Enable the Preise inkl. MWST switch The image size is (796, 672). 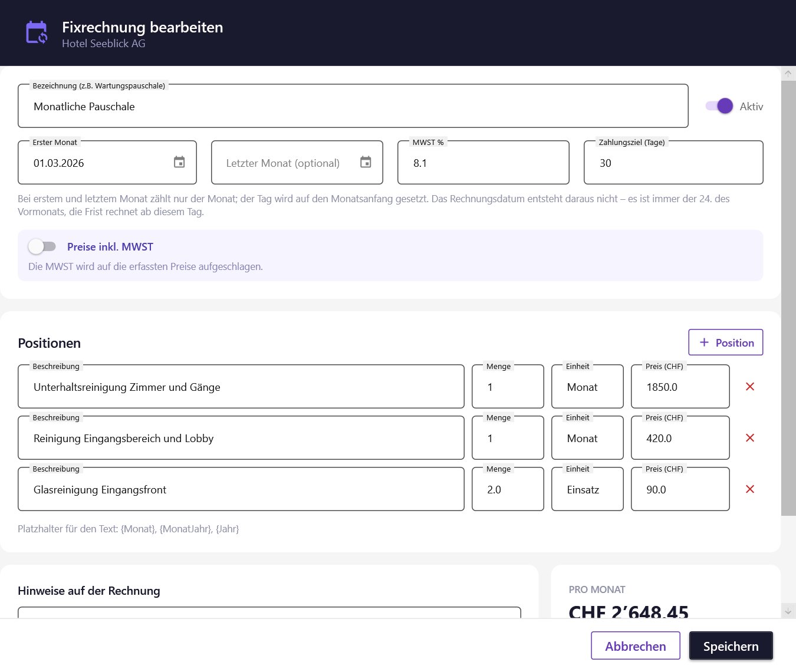pos(42,246)
